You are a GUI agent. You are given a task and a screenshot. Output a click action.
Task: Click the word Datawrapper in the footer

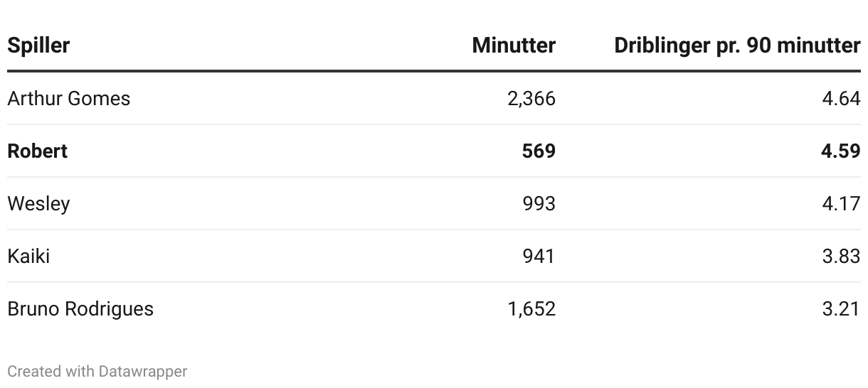point(143,371)
